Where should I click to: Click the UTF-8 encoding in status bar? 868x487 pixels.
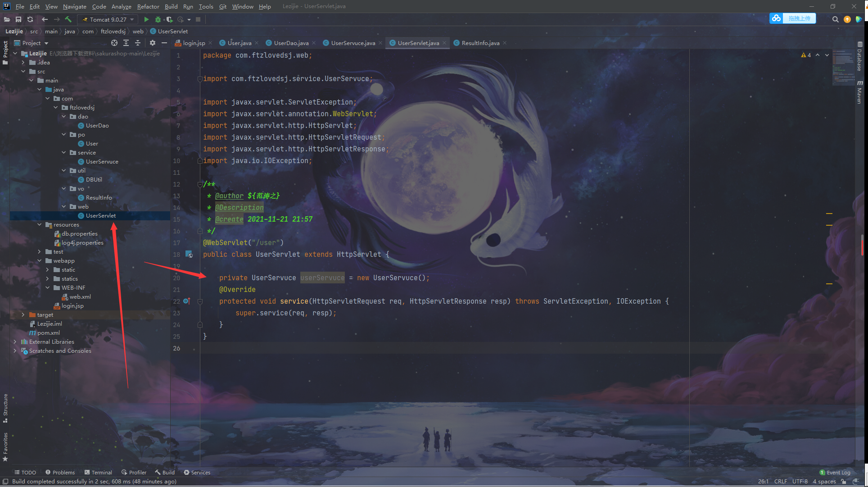pos(800,481)
